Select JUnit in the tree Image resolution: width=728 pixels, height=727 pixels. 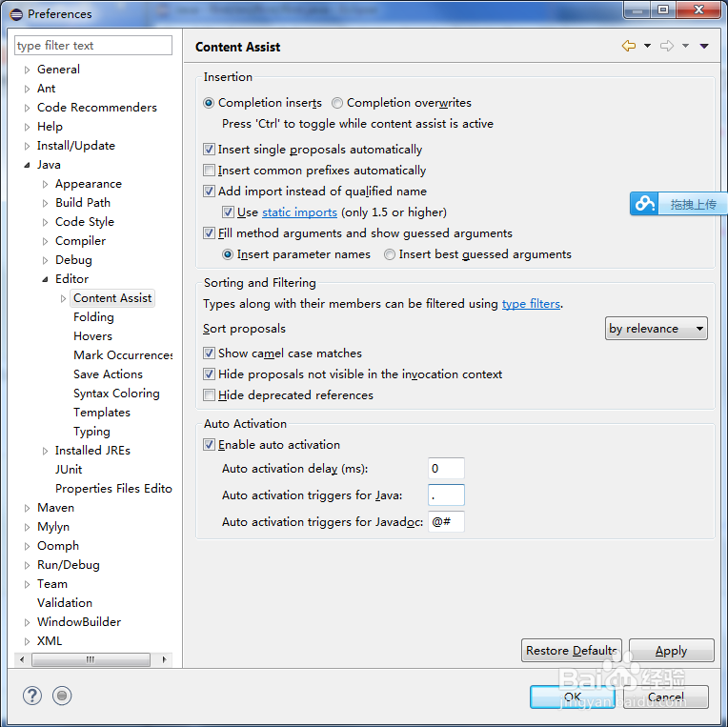point(69,470)
